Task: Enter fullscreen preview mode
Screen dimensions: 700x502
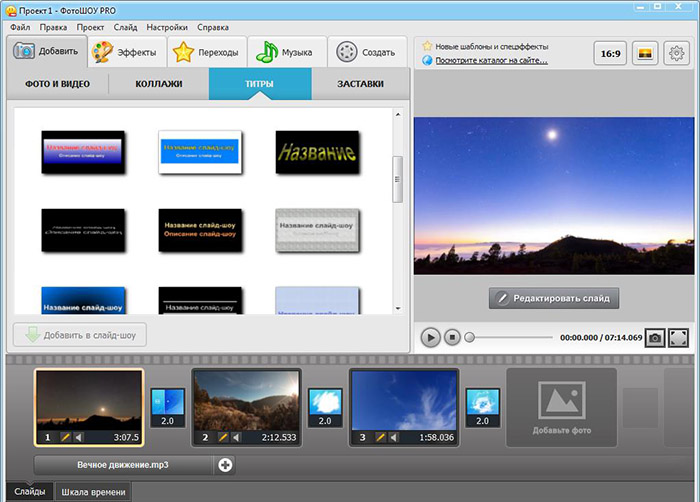Action: pos(679,338)
